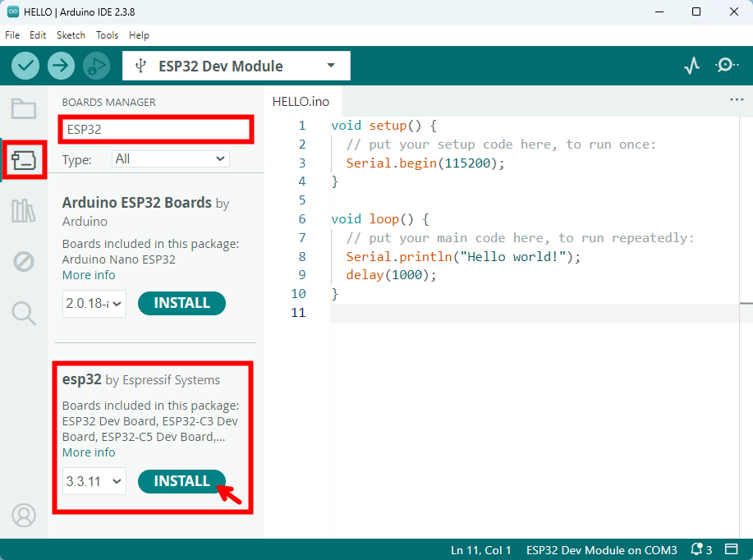Click the line number 5 in the gutter
Screen dimensions: 753x560
coord(302,200)
